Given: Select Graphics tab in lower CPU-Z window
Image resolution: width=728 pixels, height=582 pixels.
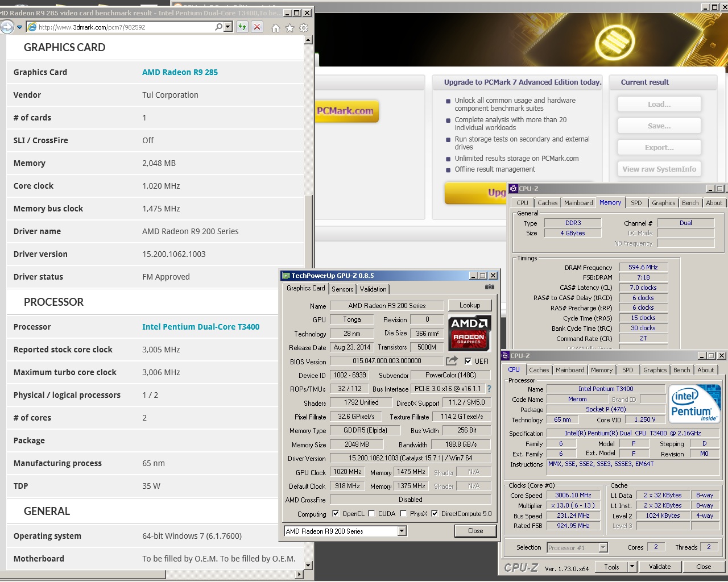Looking at the screenshot, I should coord(655,370).
